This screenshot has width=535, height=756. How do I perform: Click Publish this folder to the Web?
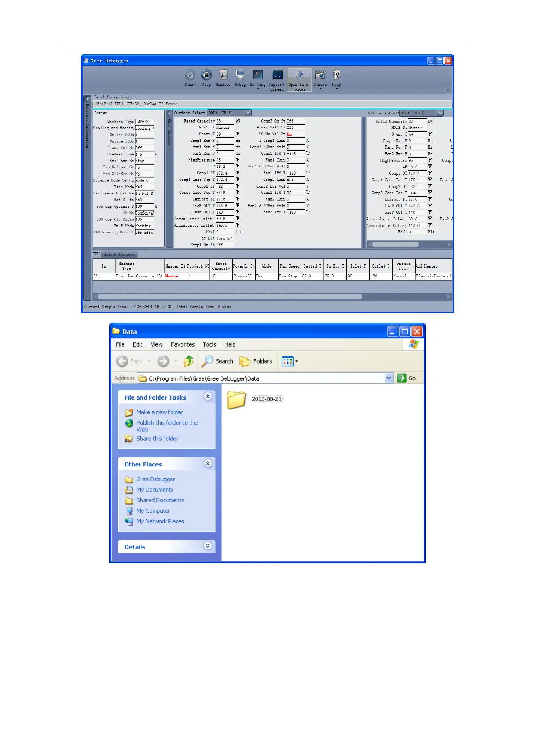tap(167, 426)
